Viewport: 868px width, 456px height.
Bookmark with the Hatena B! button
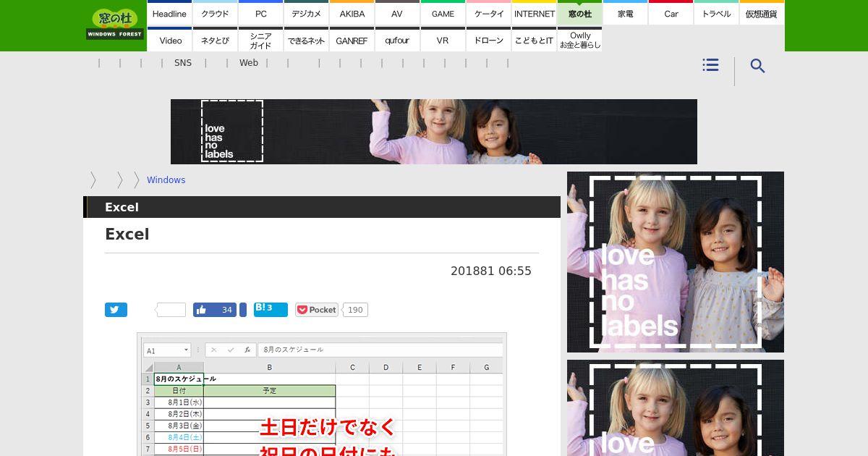[271, 310]
